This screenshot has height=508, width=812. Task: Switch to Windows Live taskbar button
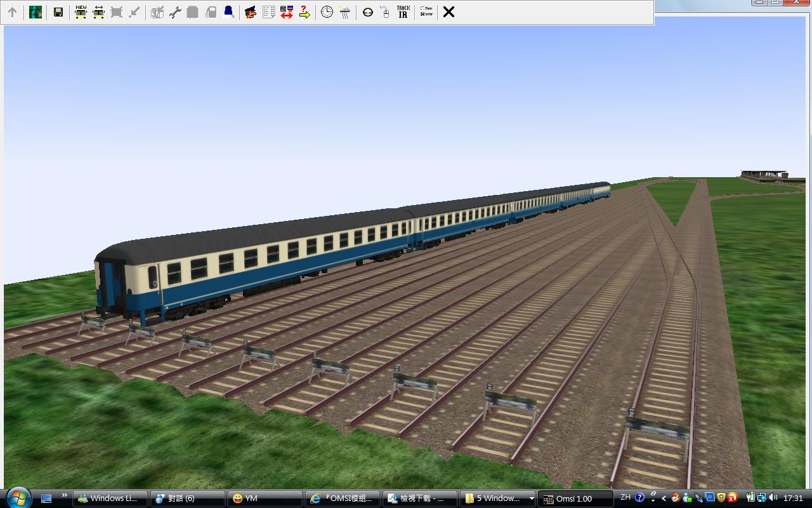[110, 498]
